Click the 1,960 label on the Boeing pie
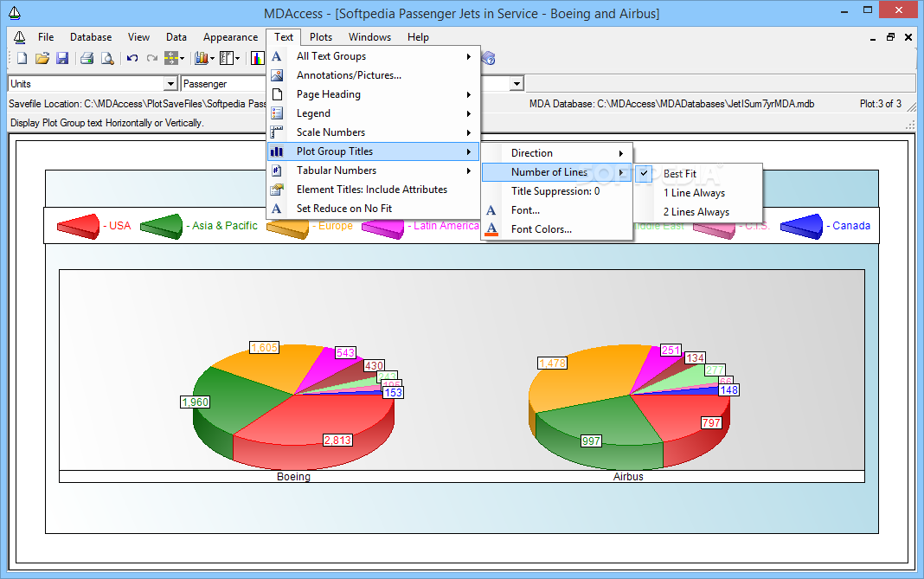Screen dimensions: 924x579 (x=195, y=402)
